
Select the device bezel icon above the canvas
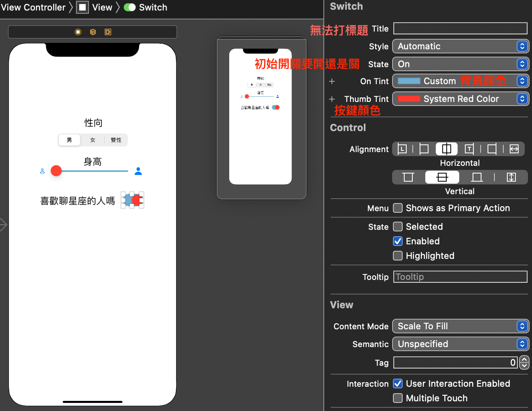78,32
